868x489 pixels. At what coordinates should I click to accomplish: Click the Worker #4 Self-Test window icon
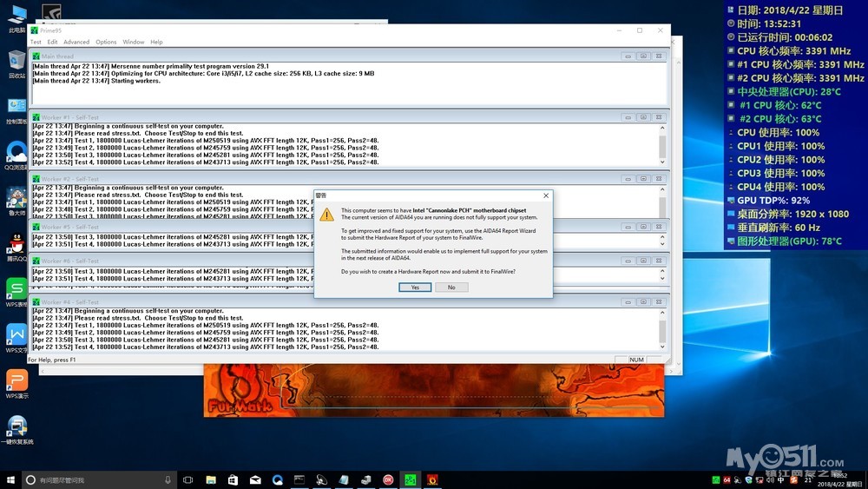36,302
